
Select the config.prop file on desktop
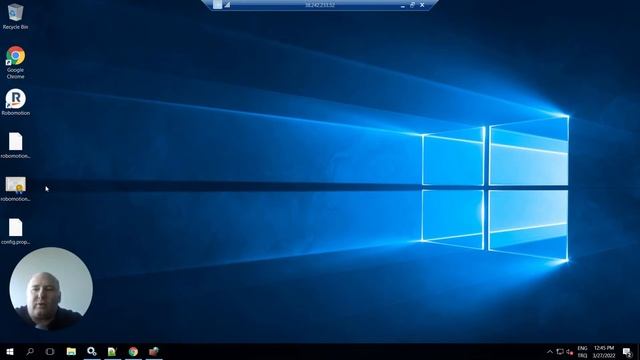16,231
